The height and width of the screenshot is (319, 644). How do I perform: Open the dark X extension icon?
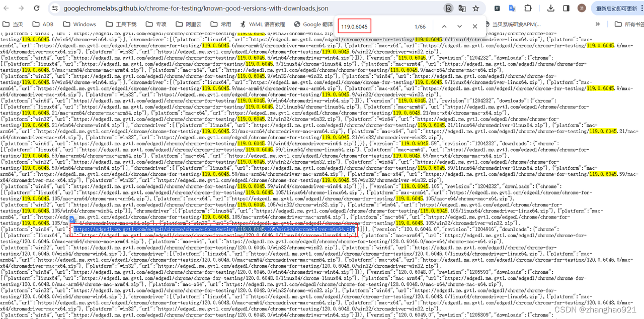pyautogui.click(x=497, y=9)
